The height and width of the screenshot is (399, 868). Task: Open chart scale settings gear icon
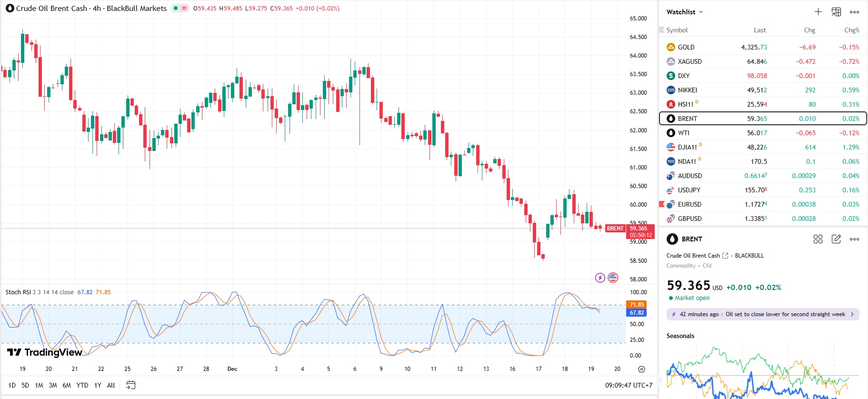(x=641, y=369)
